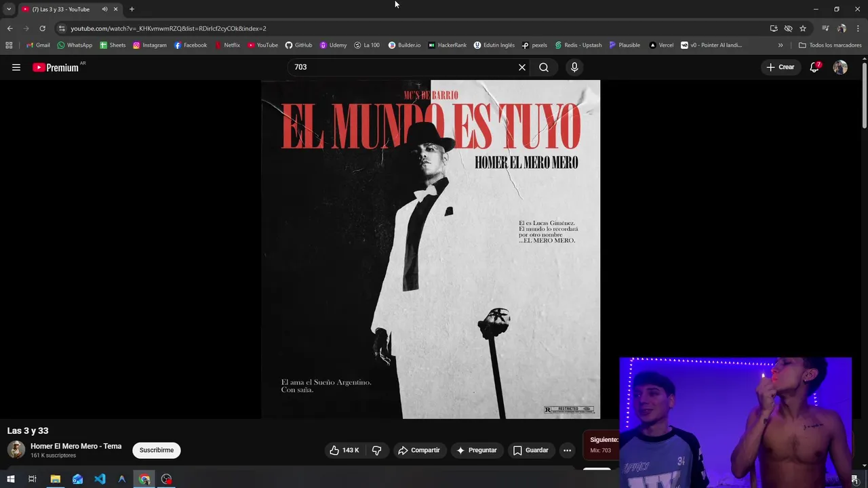Open the Sheets bookmark
The width and height of the screenshot is (868, 488).
click(x=113, y=45)
